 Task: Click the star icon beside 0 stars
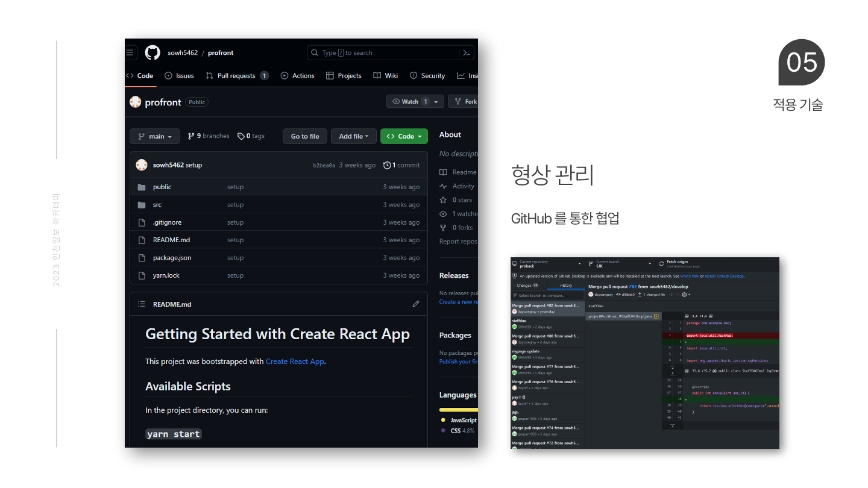coord(444,200)
